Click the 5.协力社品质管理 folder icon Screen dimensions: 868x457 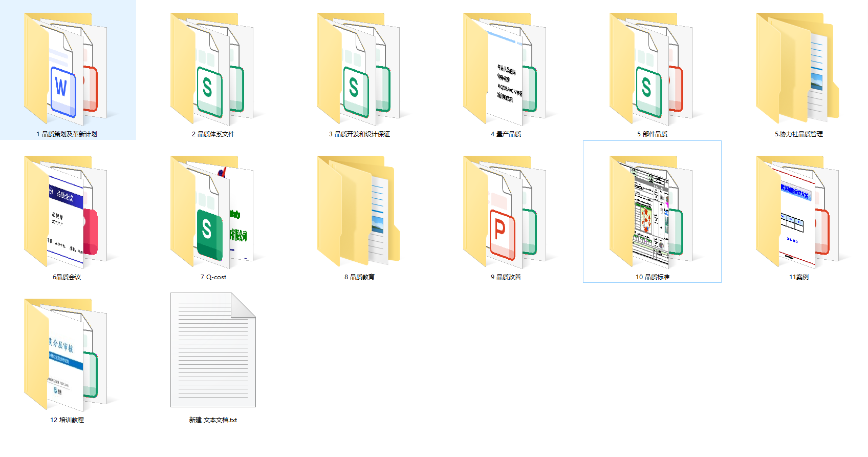click(798, 69)
